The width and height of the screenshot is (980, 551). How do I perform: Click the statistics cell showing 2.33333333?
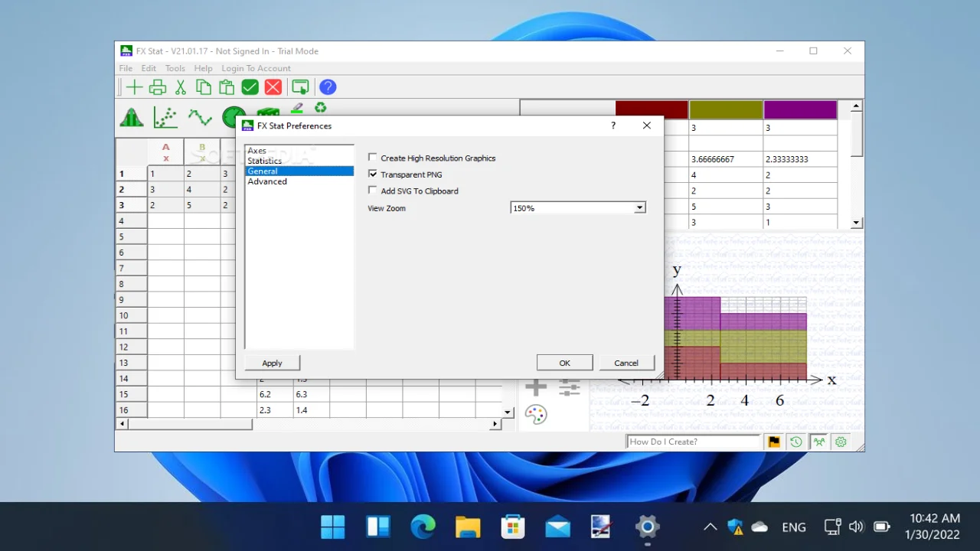[800, 159]
